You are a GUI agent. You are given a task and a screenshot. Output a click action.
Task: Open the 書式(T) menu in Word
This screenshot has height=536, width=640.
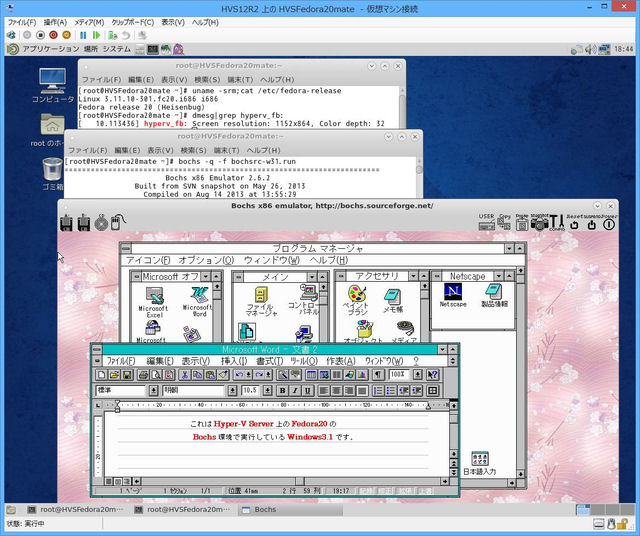pyautogui.click(x=269, y=361)
